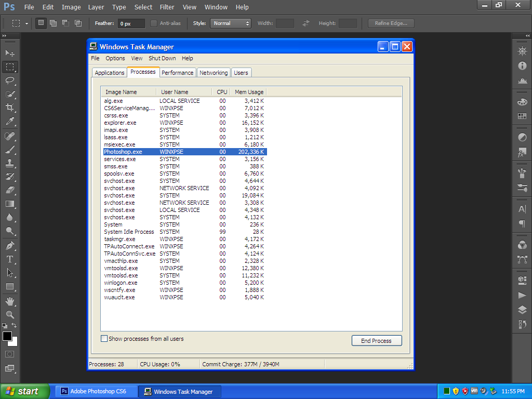Select the Blur tool
Viewport: 532px width, 399px height.
[10, 218]
